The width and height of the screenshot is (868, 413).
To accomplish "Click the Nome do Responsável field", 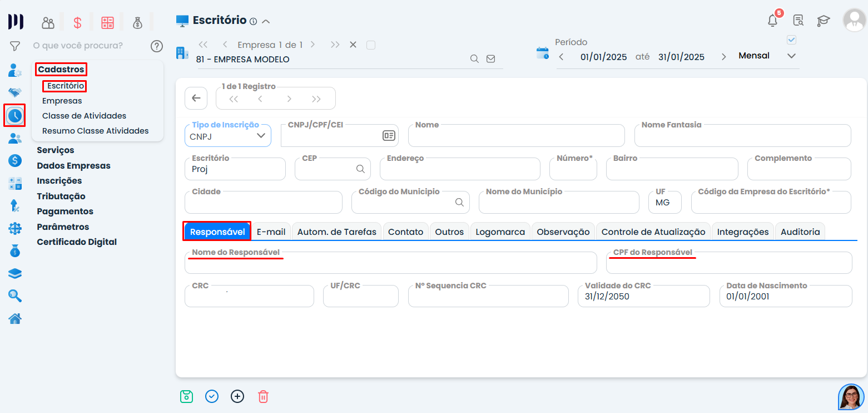I will tap(391, 263).
